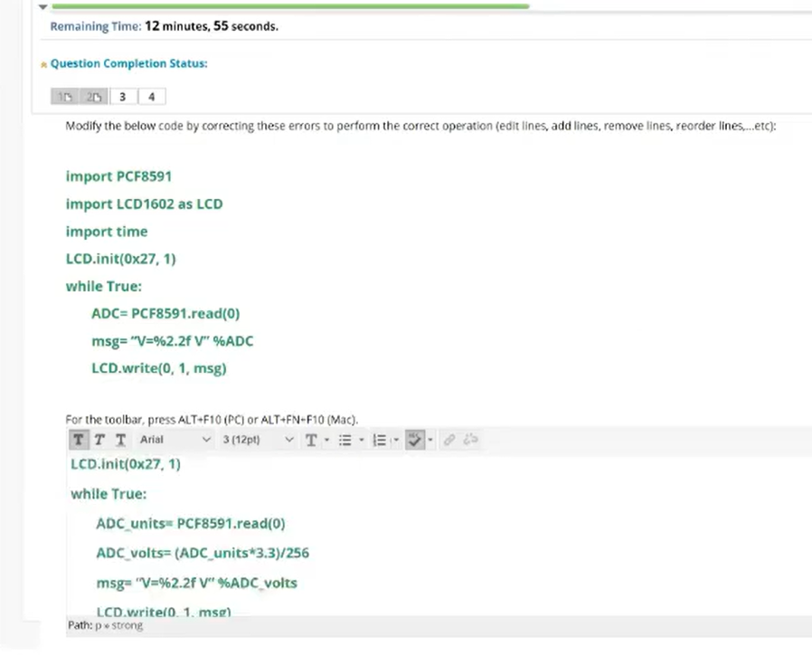812x665 pixels.
Task: Click into the answer editor text area
Action: click(439, 536)
